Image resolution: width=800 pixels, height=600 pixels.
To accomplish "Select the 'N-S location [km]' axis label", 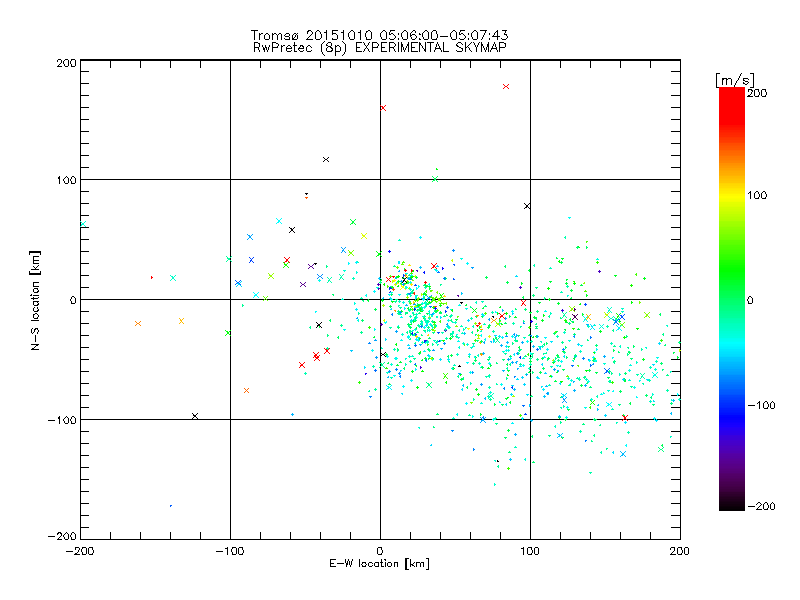I will [x=35, y=300].
